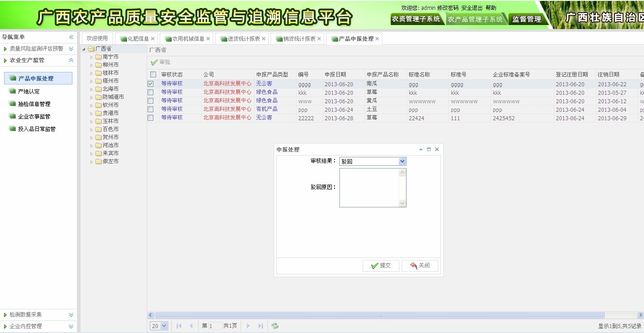Open the 南宁市 folder in the tree
644x333 pixels.
[x=110, y=57]
